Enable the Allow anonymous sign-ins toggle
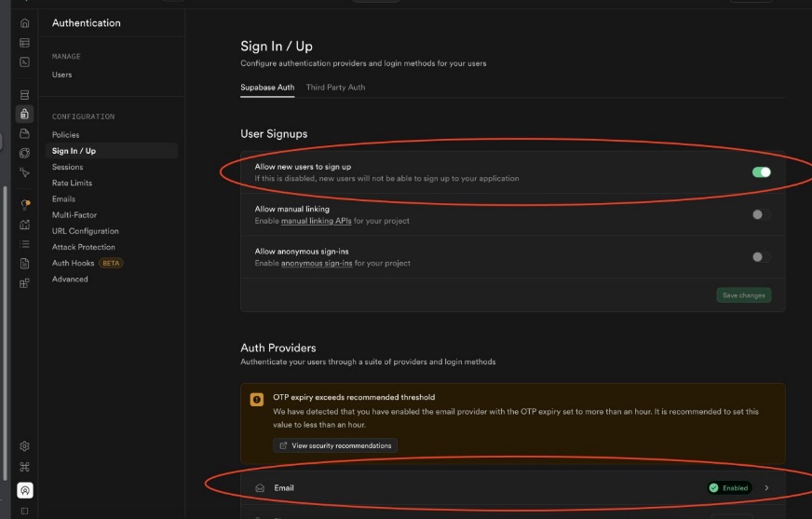Screen dimensions: 812x519 coord(761,257)
